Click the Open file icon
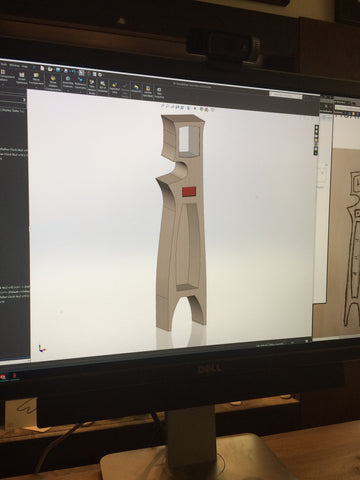 coord(50,69)
